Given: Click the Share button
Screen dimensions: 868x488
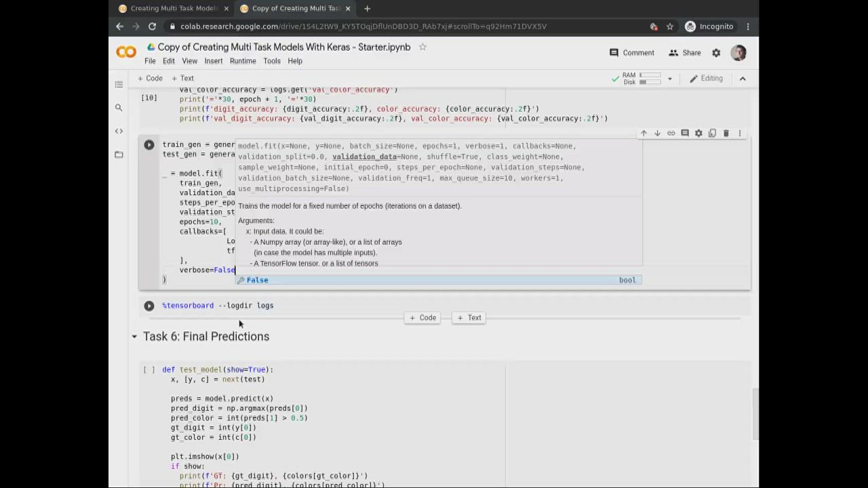Looking at the screenshot, I should pyautogui.click(x=684, y=53).
